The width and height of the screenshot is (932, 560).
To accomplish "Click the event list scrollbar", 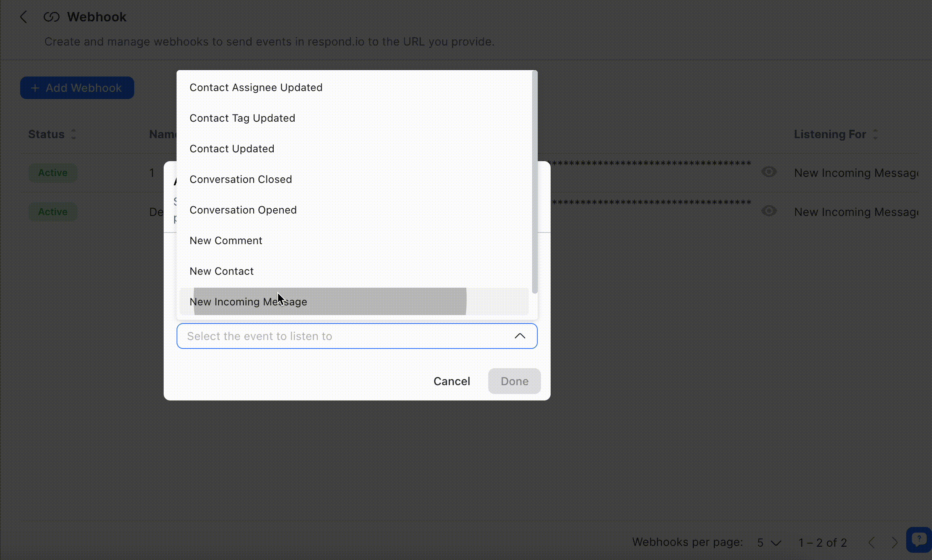I will [x=535, y=181].
